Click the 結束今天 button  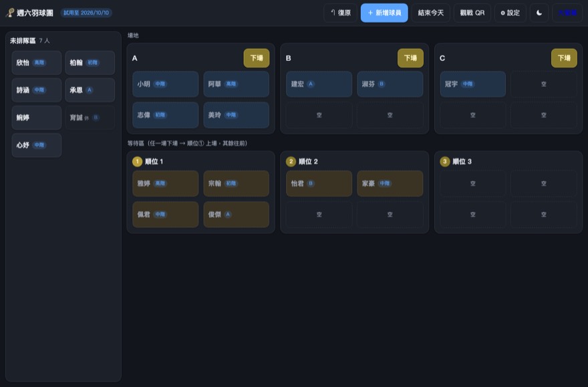coord(430,13)
